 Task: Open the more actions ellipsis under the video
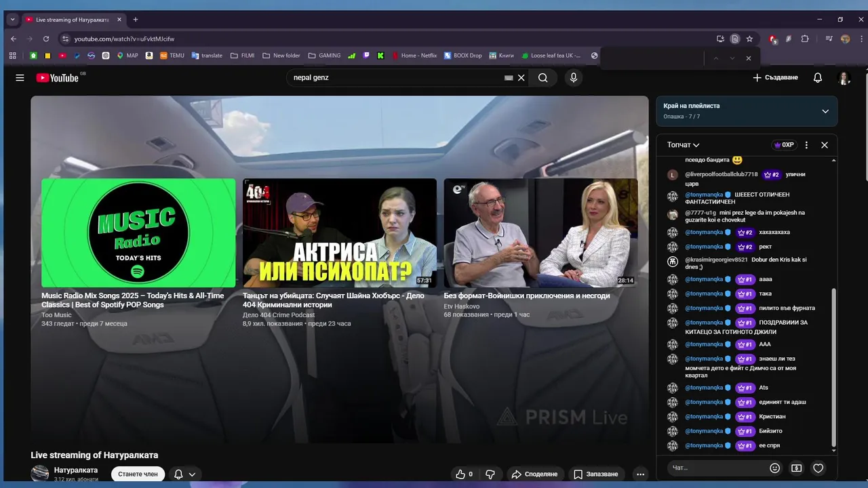pyautogui.click(x=640, y=474)
